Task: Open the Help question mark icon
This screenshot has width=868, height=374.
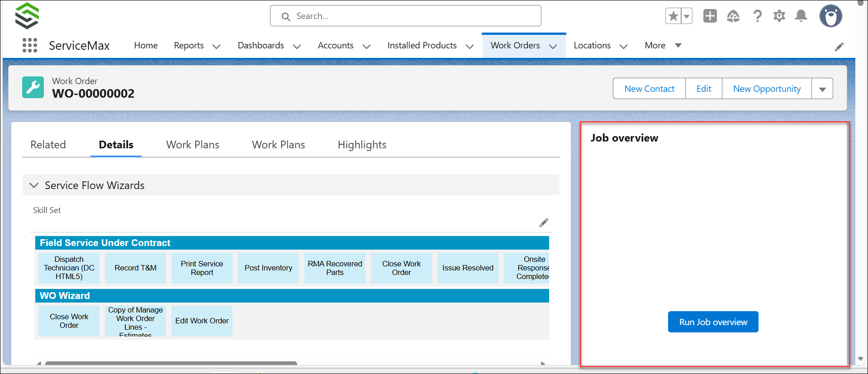Action: tap(757, 16)
